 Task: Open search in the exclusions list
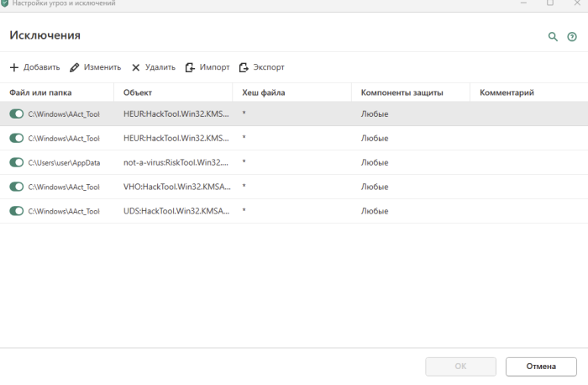pyautogui.click(x=553, y=37)
